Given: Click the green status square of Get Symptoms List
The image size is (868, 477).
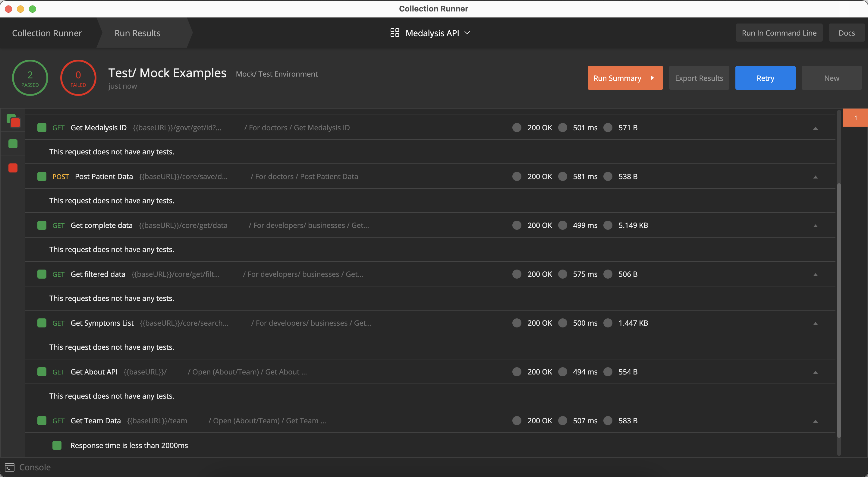Looking at the screenshot, I should pos(42,323).
